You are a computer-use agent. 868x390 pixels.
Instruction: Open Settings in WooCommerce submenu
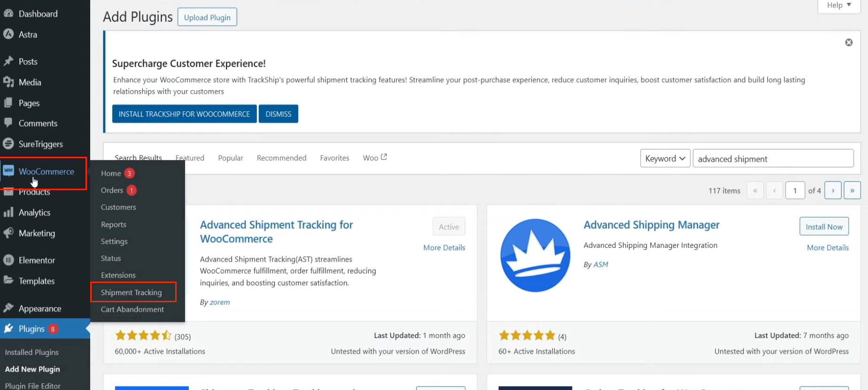(114, 241)
